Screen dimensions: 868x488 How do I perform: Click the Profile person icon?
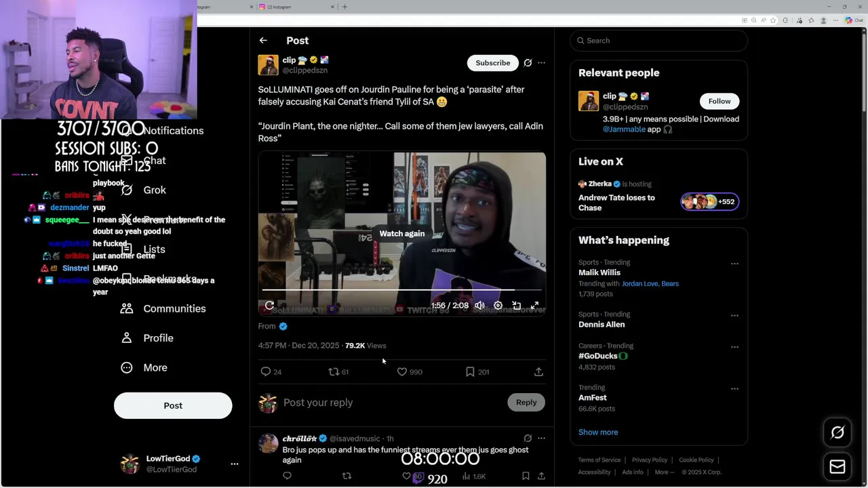coord(127,338)
